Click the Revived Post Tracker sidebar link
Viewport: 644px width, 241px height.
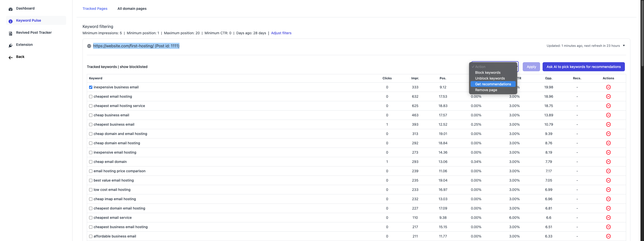point(34,32)
